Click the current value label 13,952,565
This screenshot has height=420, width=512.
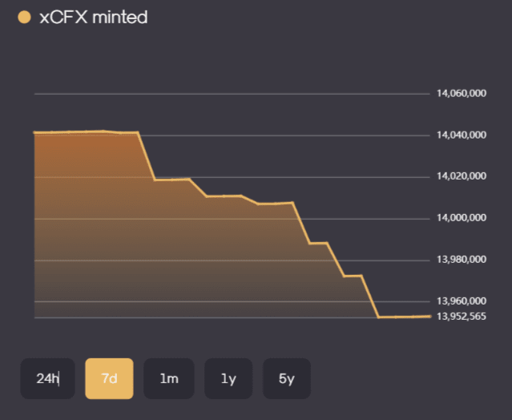(461, 316)
